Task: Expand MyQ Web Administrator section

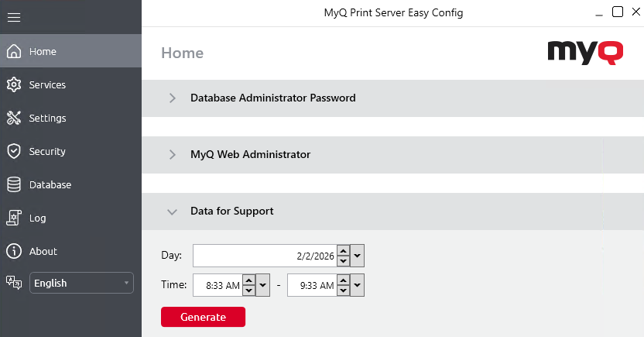Action: click(173, 155)
